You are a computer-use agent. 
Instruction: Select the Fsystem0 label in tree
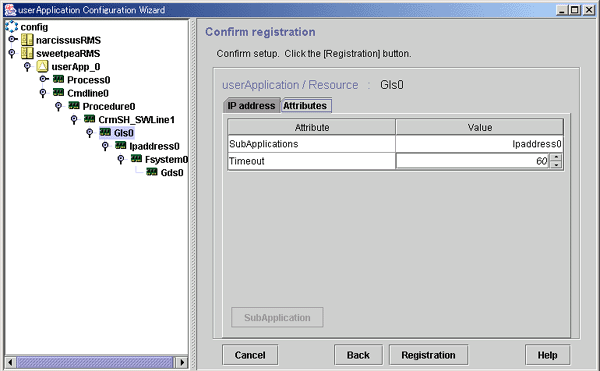[166, 159]
